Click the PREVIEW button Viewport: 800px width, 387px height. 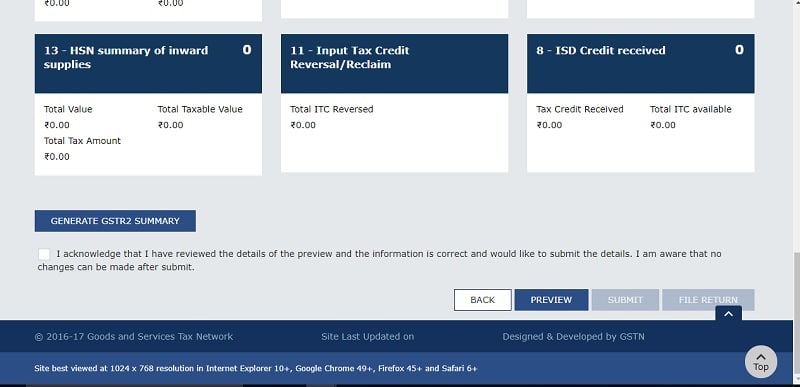coord(551,300)
